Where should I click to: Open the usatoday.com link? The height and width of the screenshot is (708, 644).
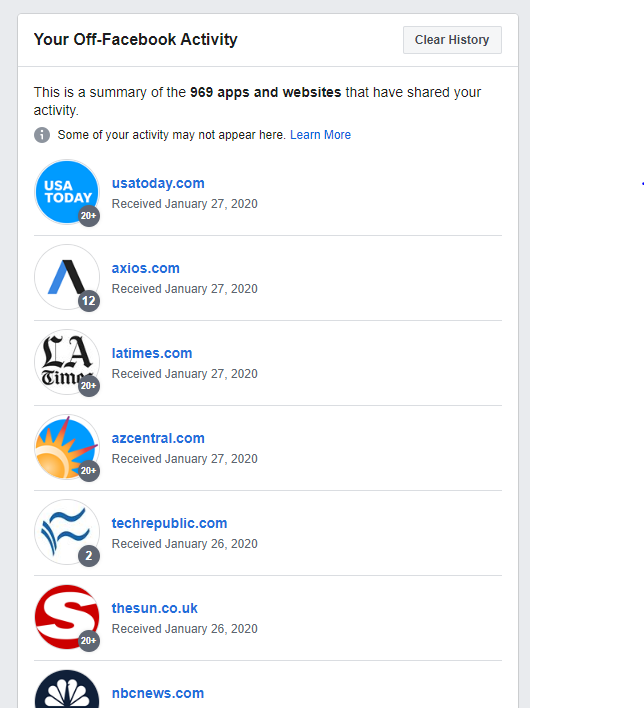(x=158, y=183)
